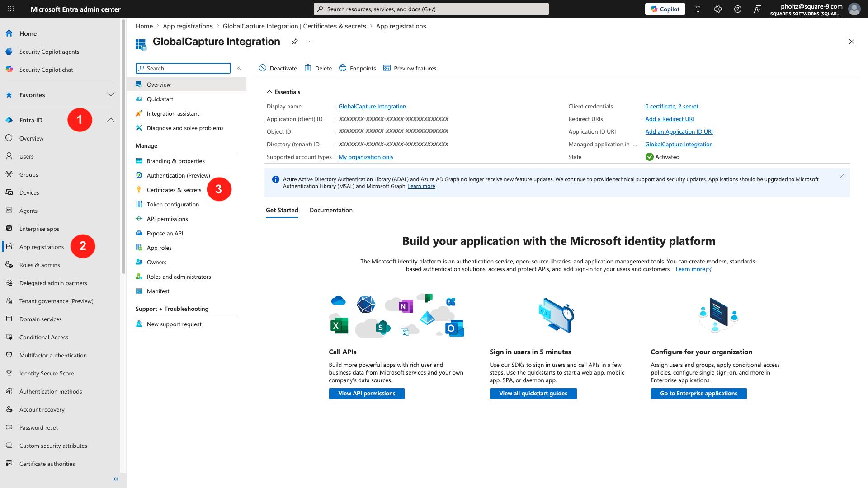Open Users in Entra ID menu

(26, 156)
